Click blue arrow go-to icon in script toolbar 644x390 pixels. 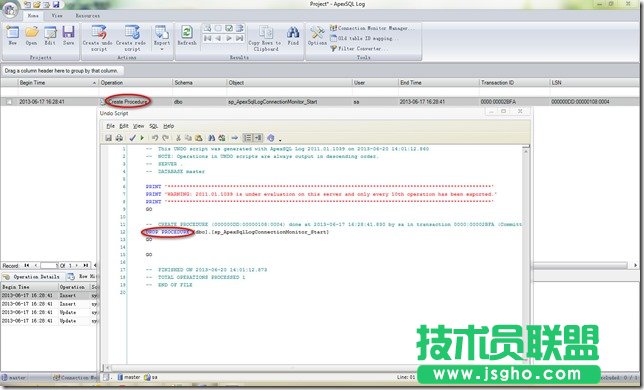[235, 138]
